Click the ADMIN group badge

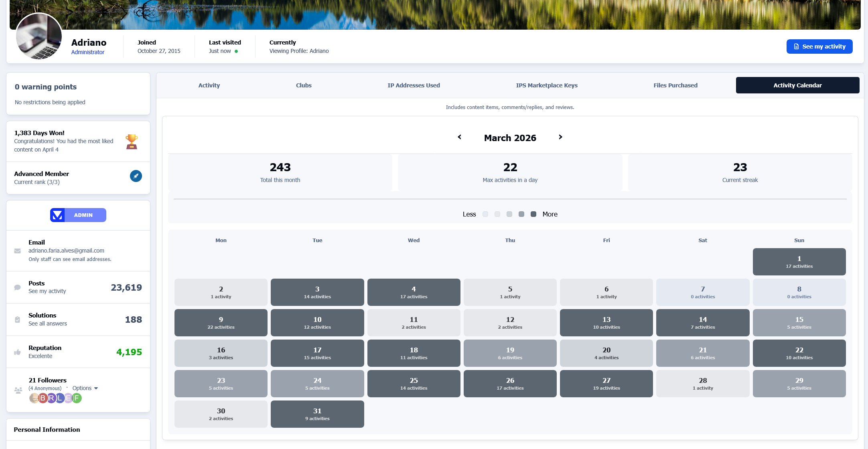click(78, 215)
